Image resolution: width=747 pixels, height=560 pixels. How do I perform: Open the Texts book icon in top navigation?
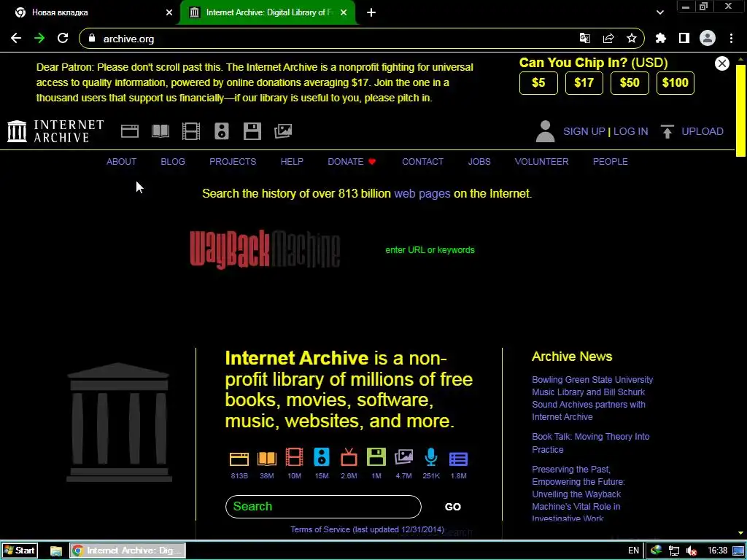(x=160, y=131)
